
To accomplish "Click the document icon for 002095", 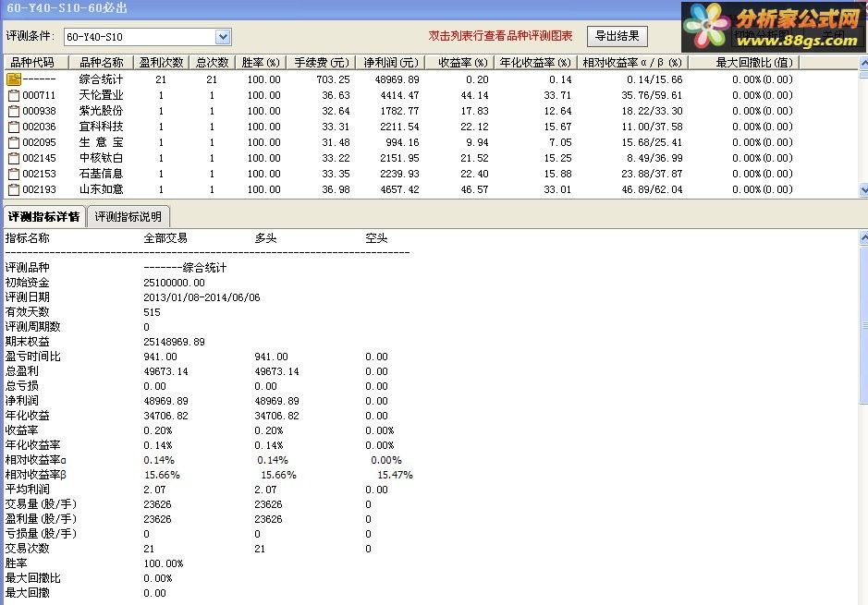I will coord(14,142).
